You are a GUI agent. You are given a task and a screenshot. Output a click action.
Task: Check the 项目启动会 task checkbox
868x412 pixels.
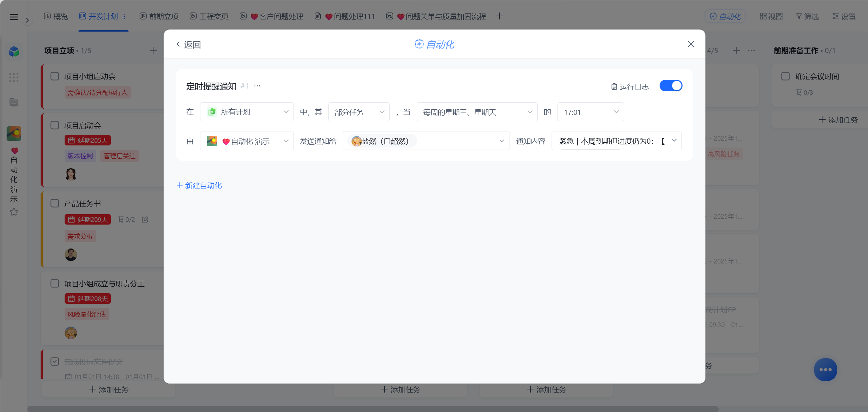pyautogui.click(x=55, y=125)
